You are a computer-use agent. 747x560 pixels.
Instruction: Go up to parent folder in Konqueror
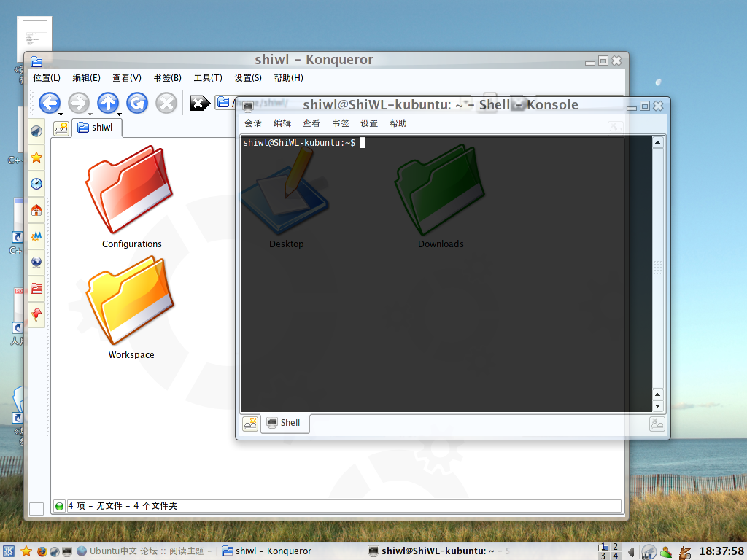point(108,103)
